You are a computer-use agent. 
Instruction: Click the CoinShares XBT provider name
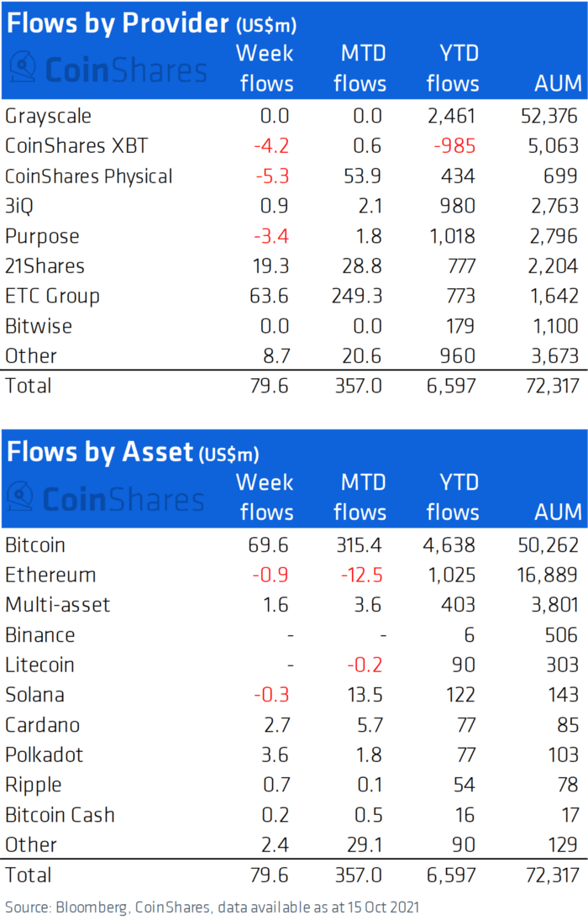point(76,146)
